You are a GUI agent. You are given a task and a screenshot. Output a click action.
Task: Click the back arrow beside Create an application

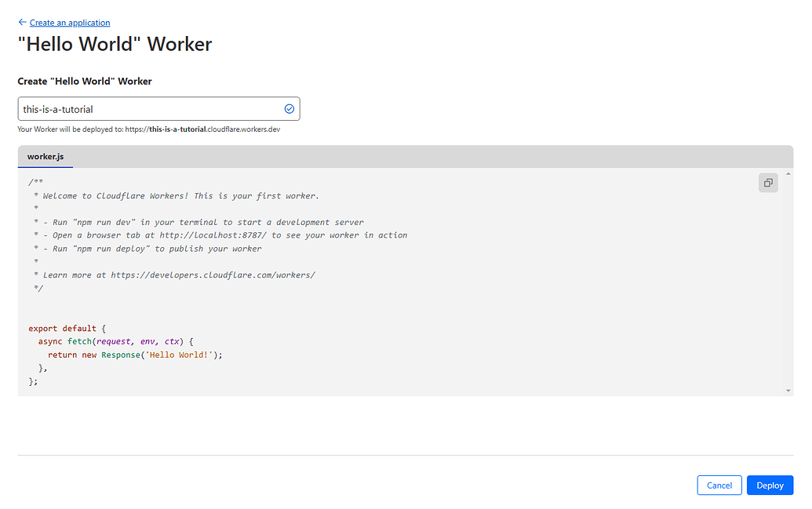23,22
